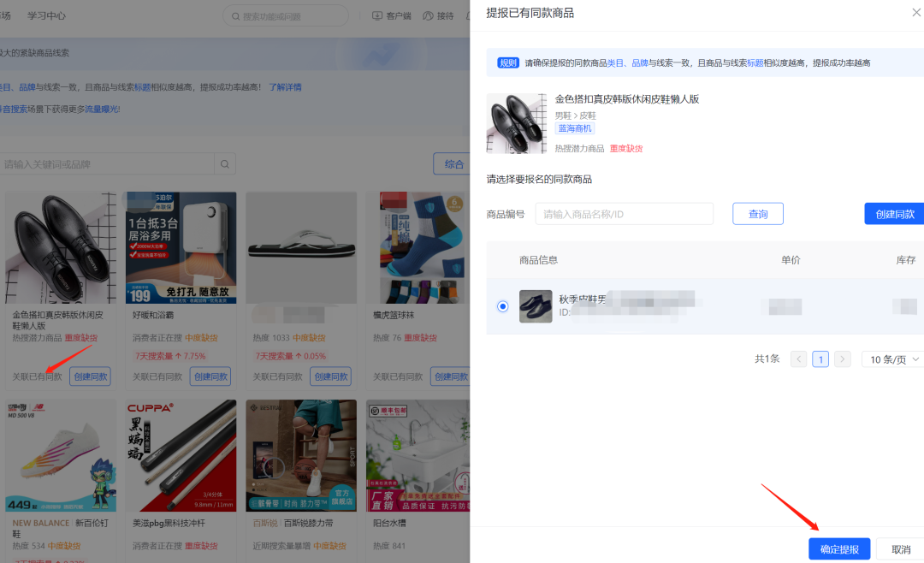
Task: Click 创建同款 under 好暖和浴霸 card
Action: pos(210,376)
